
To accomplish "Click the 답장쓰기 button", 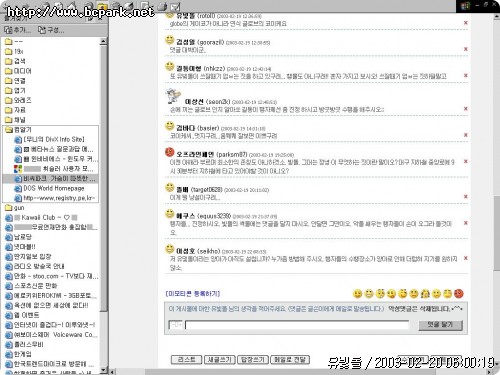I will coord(253,360).
